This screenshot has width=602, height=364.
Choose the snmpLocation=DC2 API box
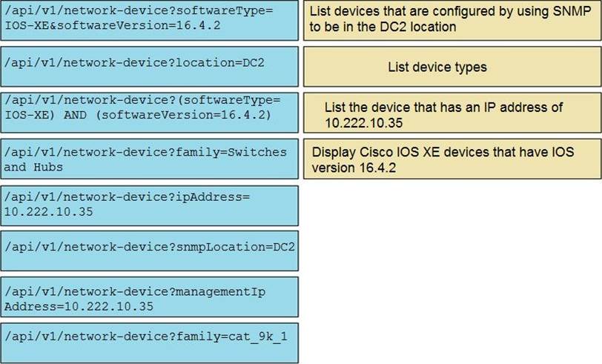pyautogui.click(x=150, y=251)
